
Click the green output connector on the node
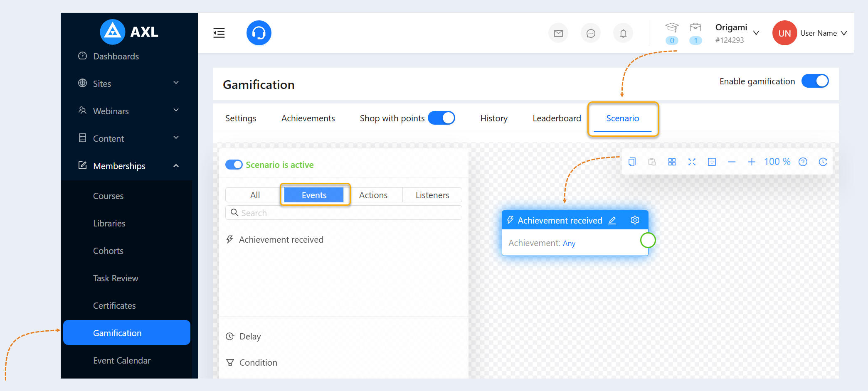tap(648, 240)
